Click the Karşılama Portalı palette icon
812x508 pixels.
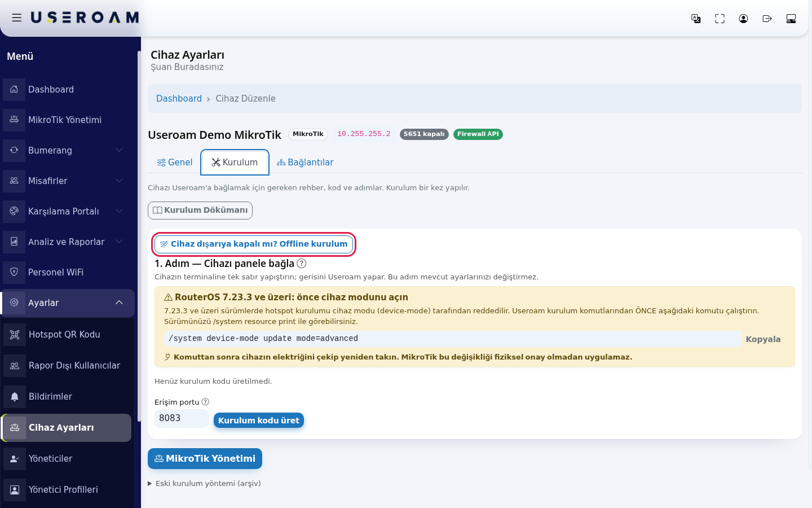(x=14, y=211)
